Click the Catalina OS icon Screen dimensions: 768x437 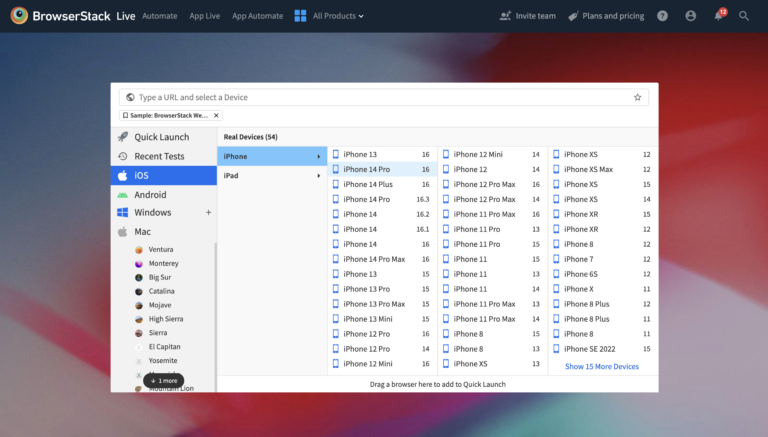coord(139,291)
